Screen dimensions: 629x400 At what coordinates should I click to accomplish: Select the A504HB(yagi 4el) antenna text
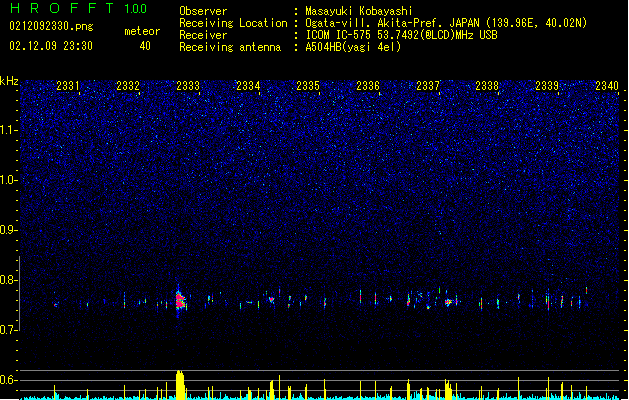[353, 47]
